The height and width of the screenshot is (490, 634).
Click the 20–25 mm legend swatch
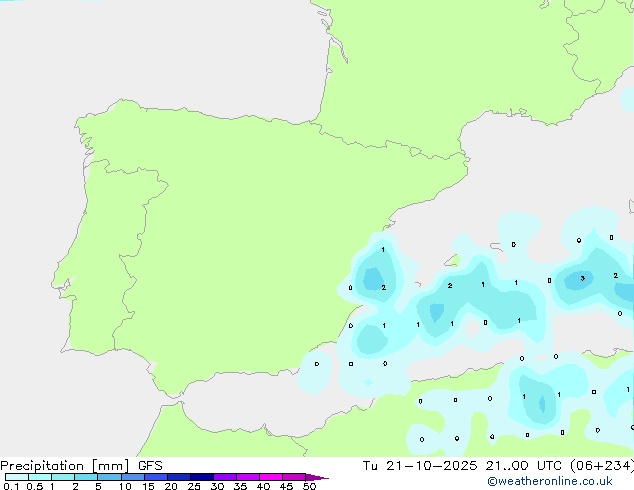179,477
